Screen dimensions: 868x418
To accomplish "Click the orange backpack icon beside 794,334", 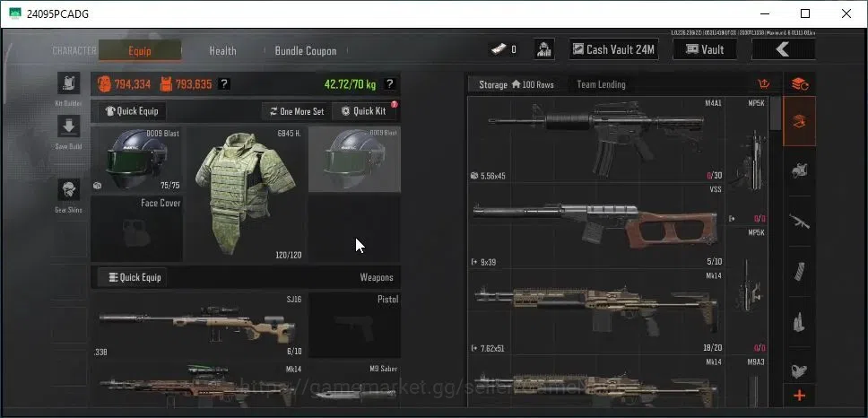I will click(x=104, y=84).
